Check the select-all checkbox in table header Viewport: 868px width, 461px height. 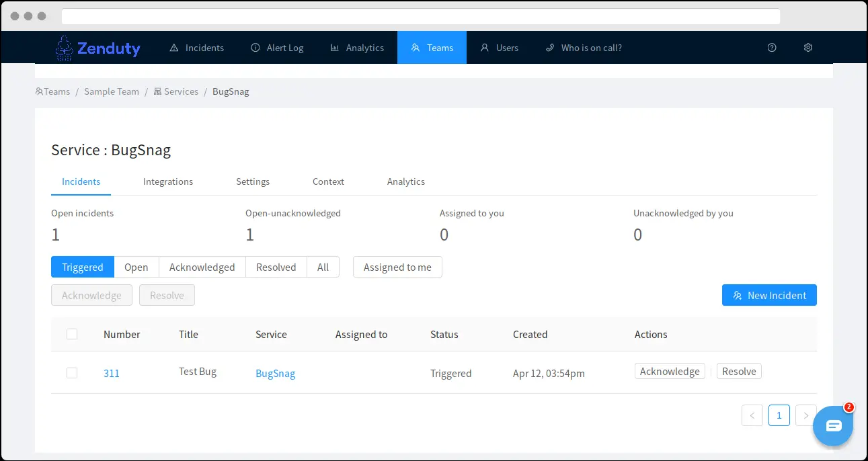[x=72, y=334]
